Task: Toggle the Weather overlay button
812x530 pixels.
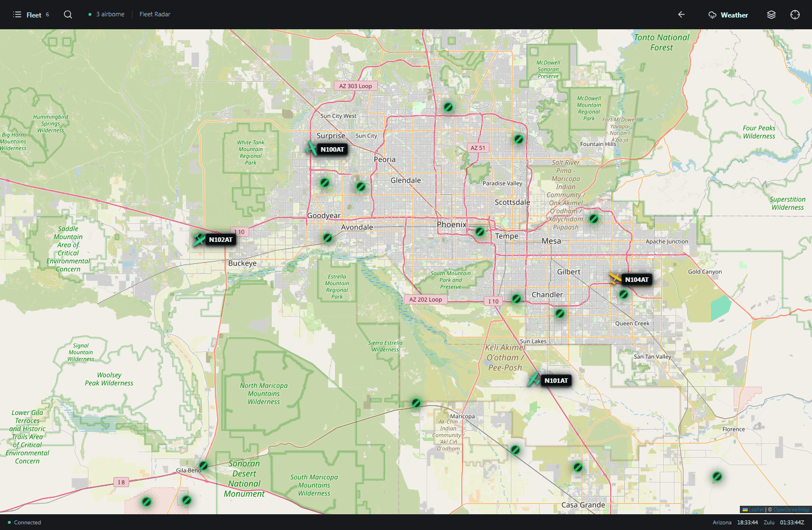Action: 728,15
